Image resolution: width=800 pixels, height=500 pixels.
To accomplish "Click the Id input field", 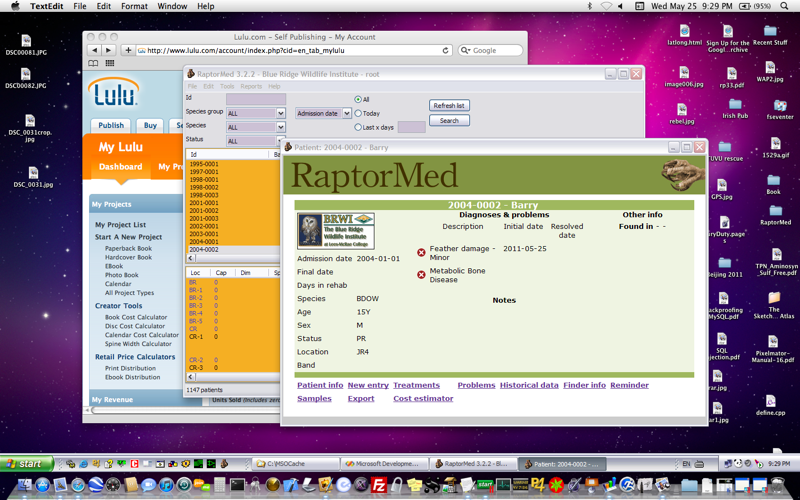I will [256, 99].
